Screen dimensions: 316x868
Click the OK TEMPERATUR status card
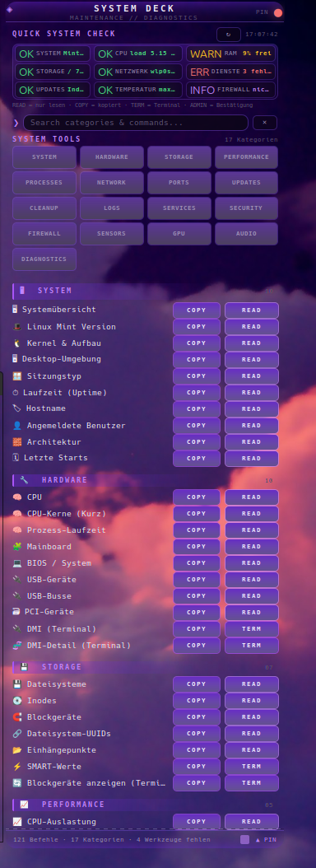pyautogui.click(x=138, y=90)
